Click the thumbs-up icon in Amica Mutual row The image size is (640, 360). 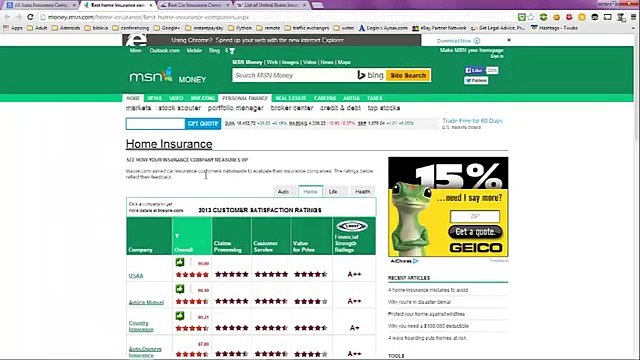click(x=180, y=289)
